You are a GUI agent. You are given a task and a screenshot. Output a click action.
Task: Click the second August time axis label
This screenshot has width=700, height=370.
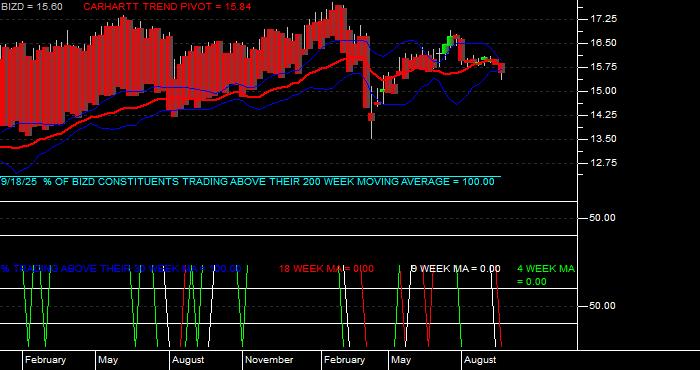pyautogui.click(x=480, y=360)
